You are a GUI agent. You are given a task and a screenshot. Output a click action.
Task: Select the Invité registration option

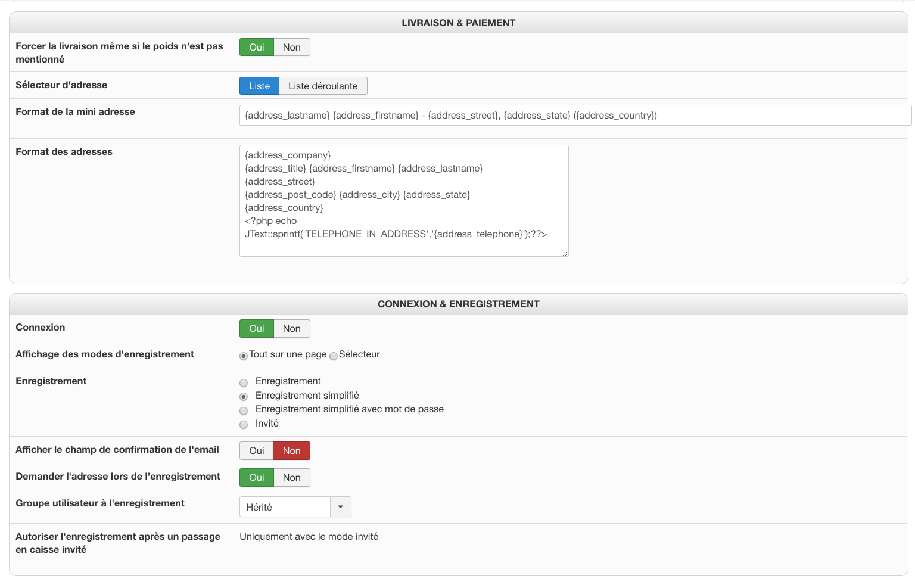tap(244, 425)
